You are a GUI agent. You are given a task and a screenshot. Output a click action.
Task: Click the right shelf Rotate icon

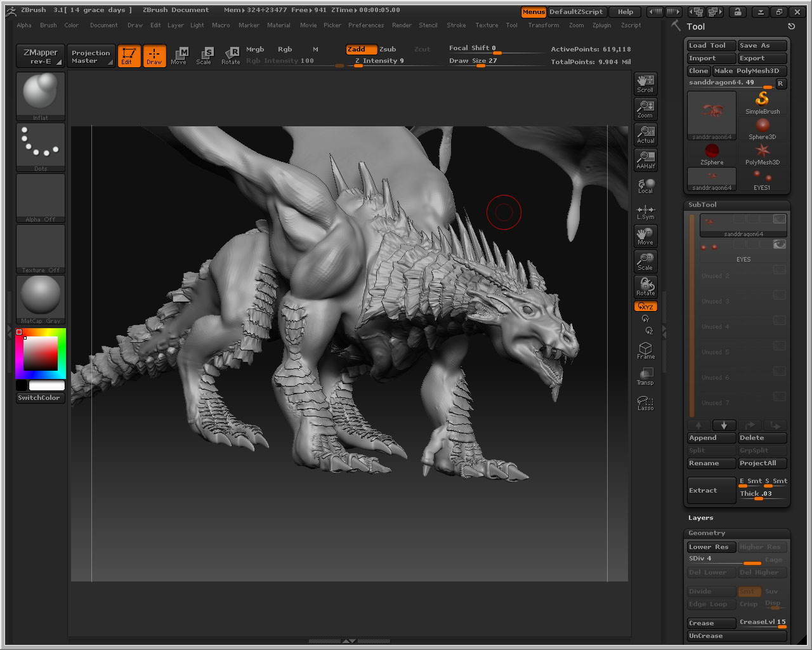pyautogui.click(x=645, y=287)
